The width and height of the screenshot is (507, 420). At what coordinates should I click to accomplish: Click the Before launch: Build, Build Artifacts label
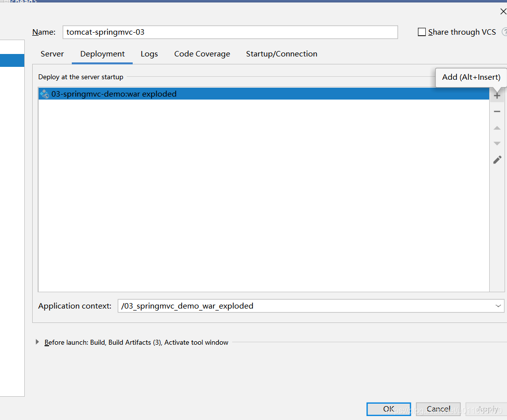[x=136, y=342]
